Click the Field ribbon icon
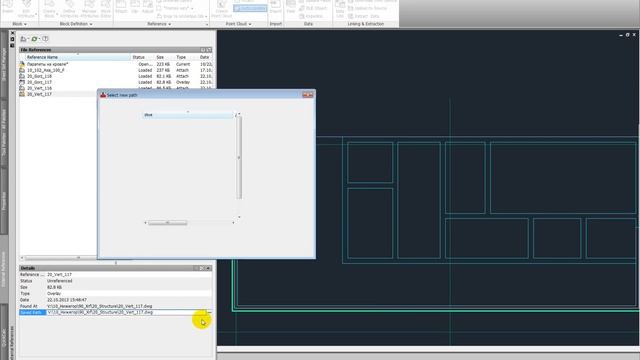The width and height of the screenshot is (640, 360). [291, 7]
